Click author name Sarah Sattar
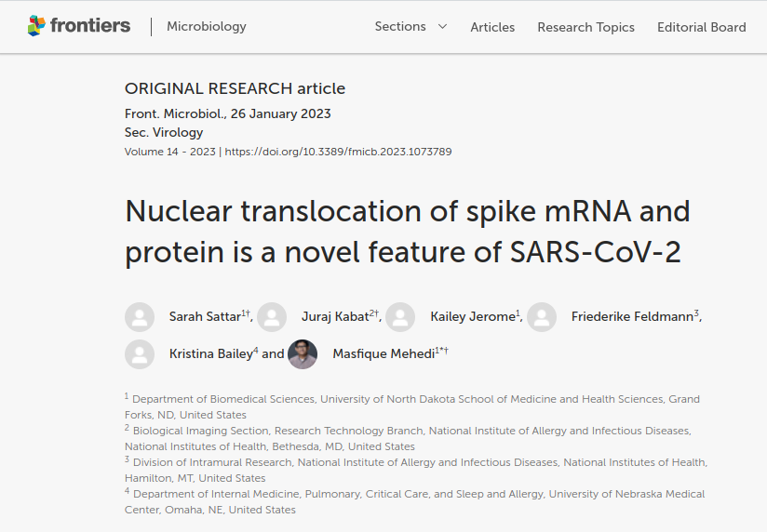The height and width of the screenshot is (532, 767). [205, 317]
